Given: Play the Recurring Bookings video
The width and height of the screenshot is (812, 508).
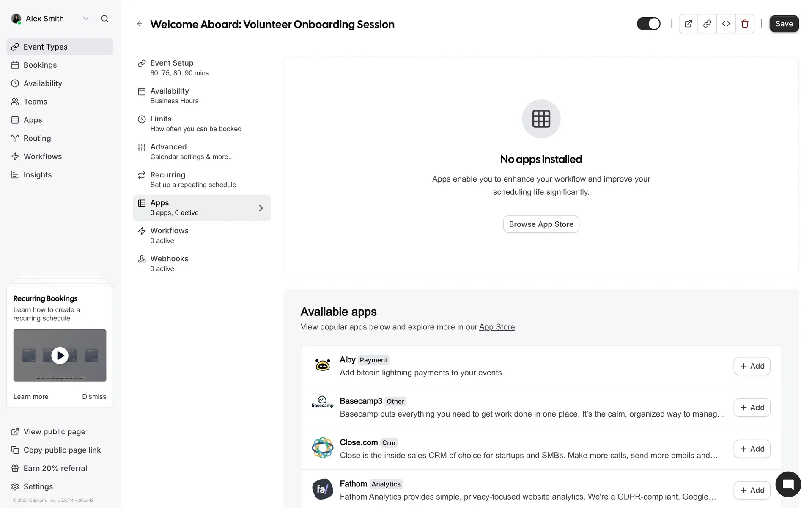Looking at the screenshot, I should coord(60,356).
